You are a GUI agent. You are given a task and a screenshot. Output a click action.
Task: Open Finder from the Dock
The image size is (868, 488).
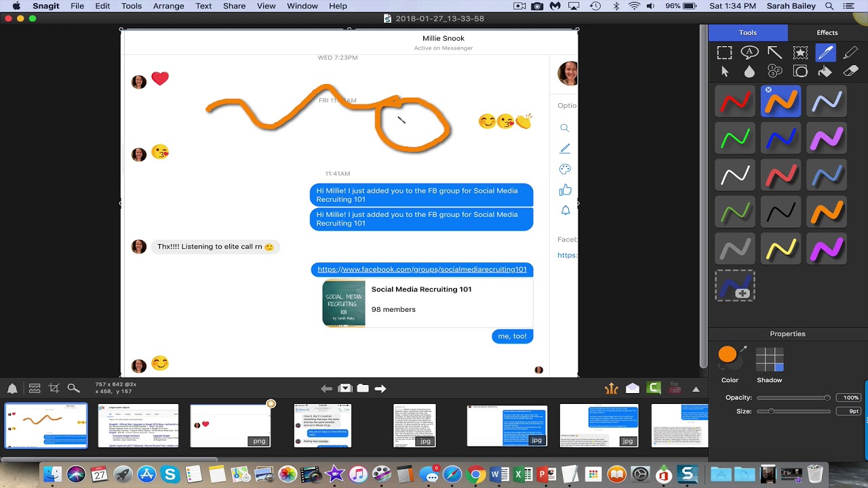point(52,474)
